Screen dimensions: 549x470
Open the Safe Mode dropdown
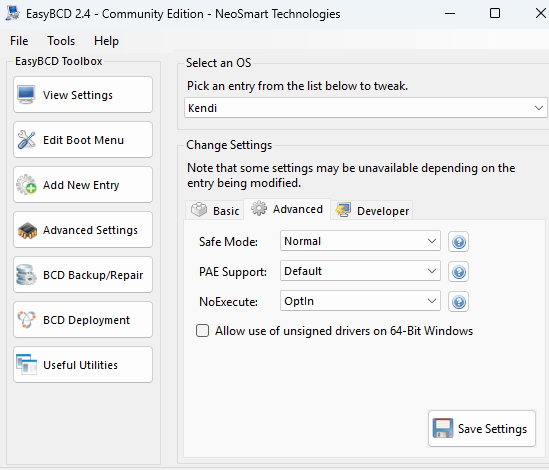tap(360, 241)
